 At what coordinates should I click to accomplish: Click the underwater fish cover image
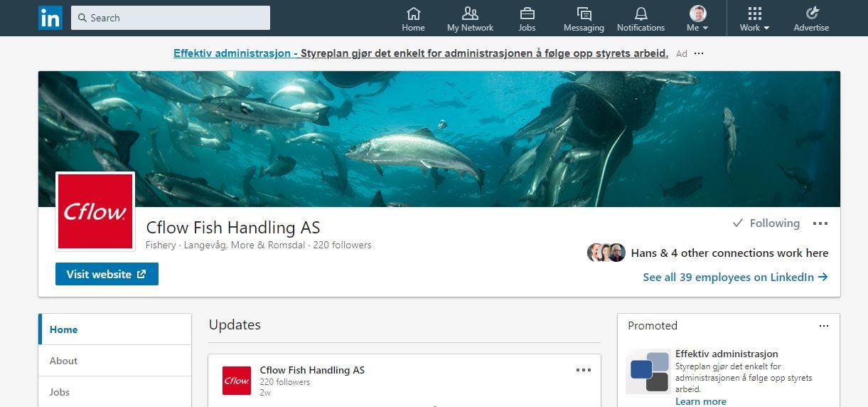(439, 139)
